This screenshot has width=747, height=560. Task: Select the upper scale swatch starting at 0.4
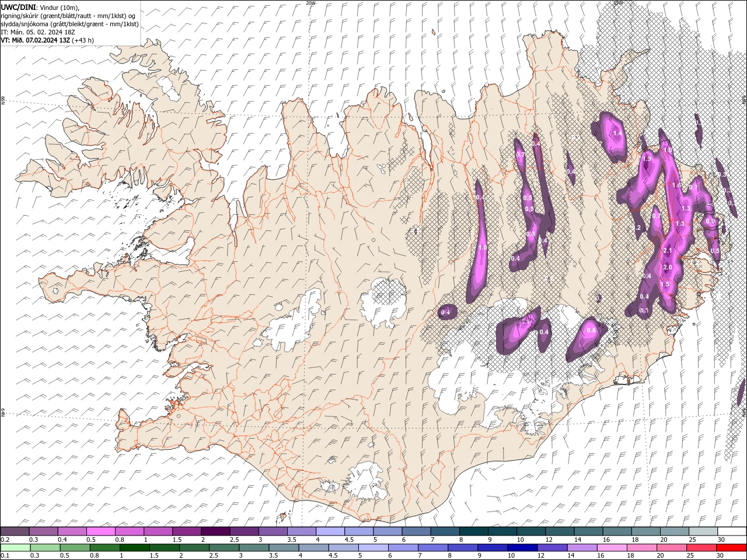[x=72, y=531]
